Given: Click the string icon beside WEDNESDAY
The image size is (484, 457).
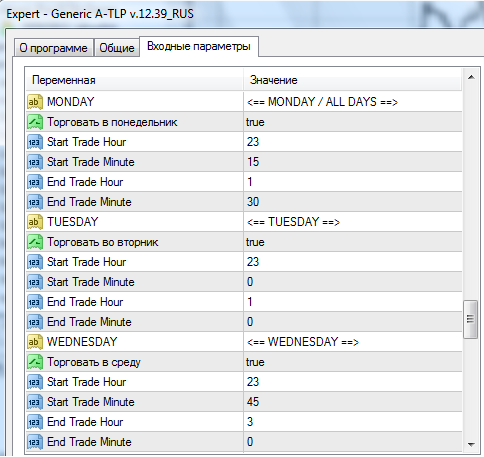Looking at the screenshot, I should pyautogui.click(x=35, y=342).
